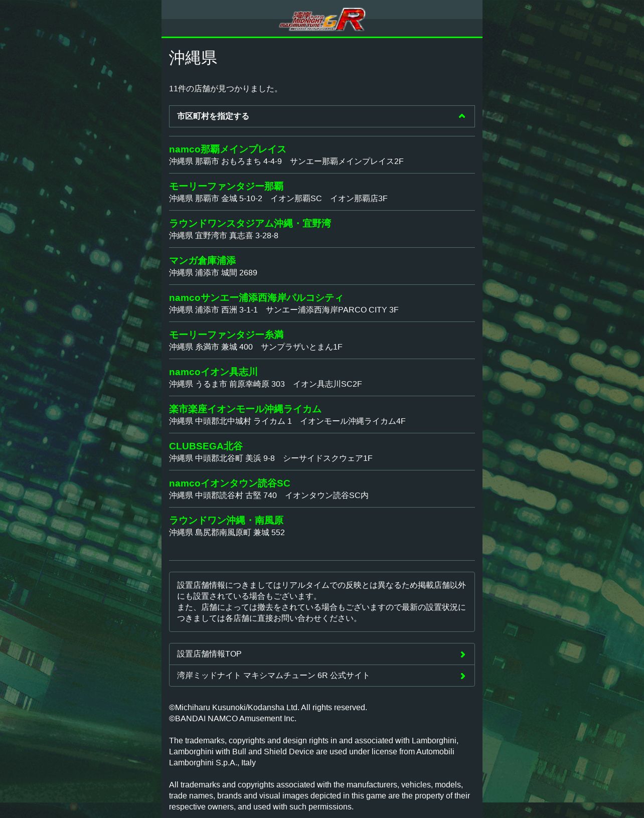This screenshot has width=644, height=818.
Task: Open モーリーファンタジー糸満 store link
Action: [226, 335]
